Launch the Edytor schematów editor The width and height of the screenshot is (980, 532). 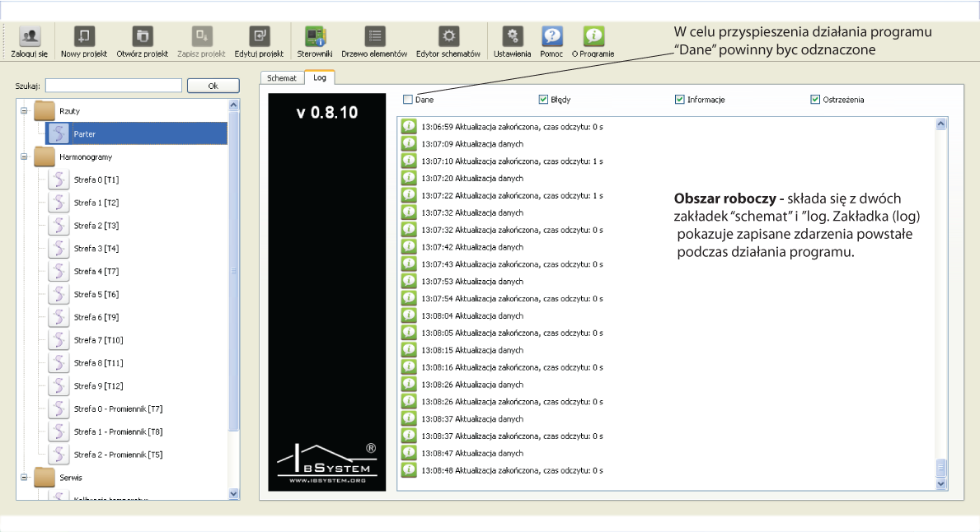pyautogui.click(x=448, y=37)
